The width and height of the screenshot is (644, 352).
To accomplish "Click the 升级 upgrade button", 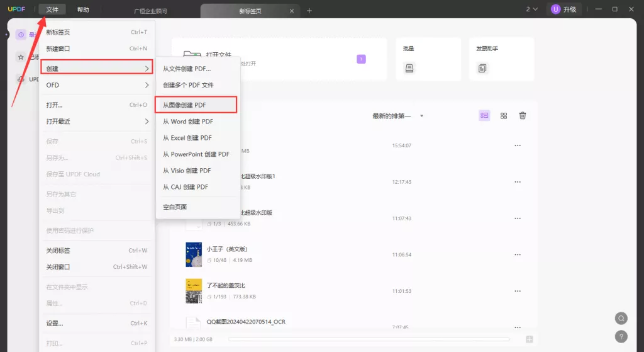I will 564,9.
